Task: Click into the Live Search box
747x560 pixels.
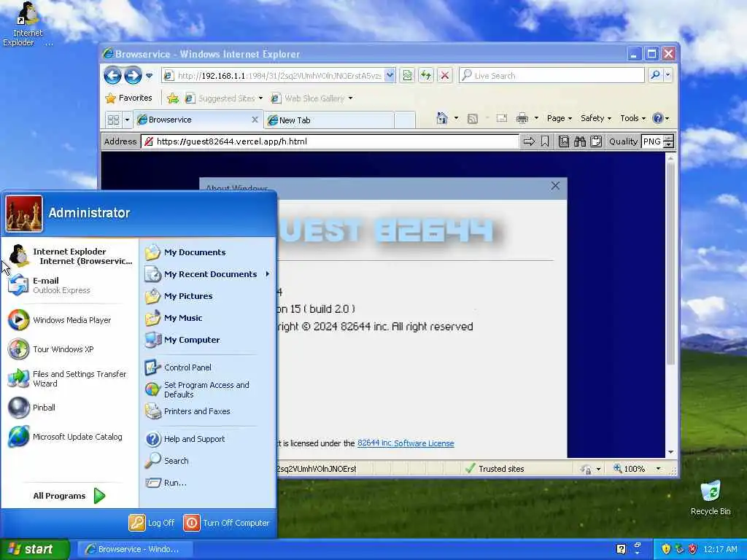Action: [551, 75]
